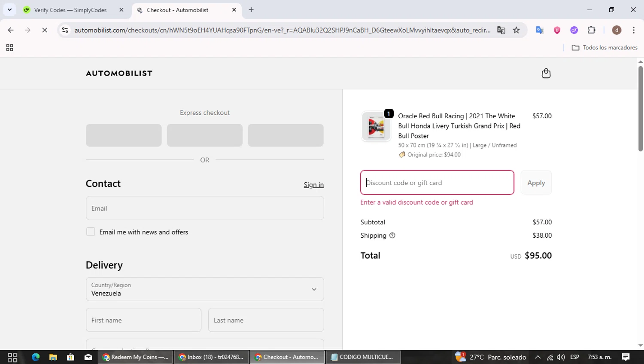644x364 pixels.
Task: Click the browser forward arrow
Action: [27, 30]
